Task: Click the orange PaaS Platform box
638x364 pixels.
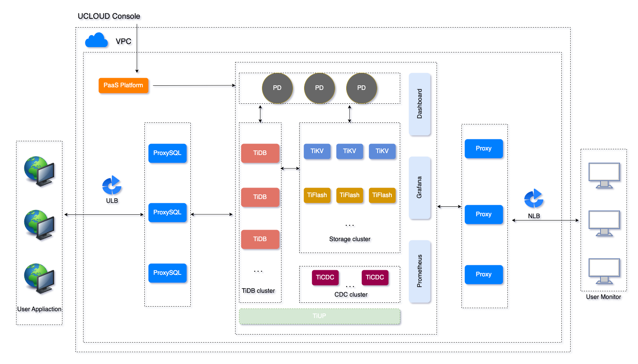Action: tap(123, 85)
